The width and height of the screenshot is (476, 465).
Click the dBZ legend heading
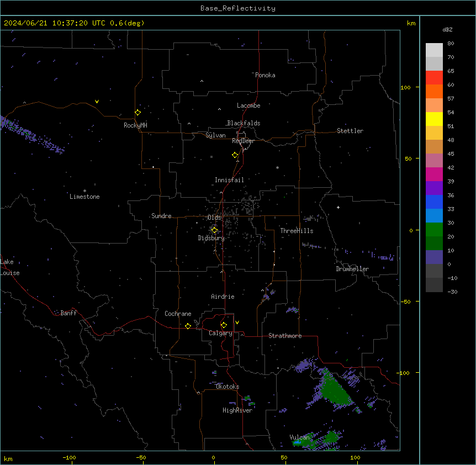pyautogui.click(x=447, y=29)
